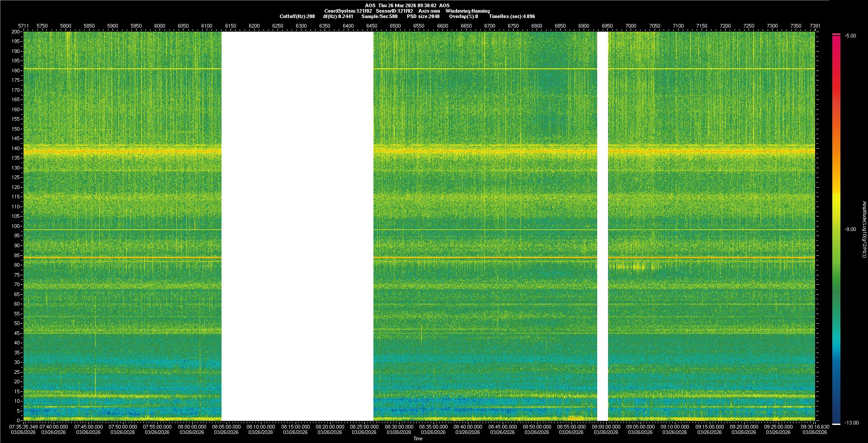868x443 pixels.
Task: Click the large white data gap region
Action: [297, 226]
